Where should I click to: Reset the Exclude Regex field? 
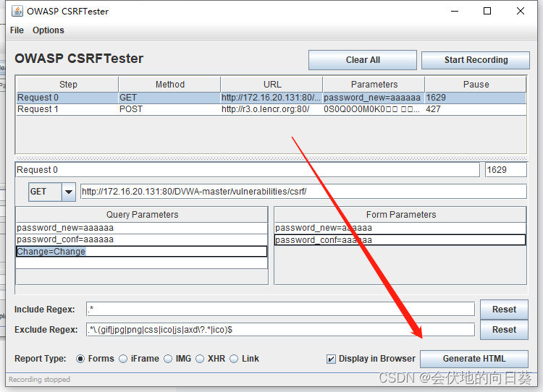tap(504, 330)
